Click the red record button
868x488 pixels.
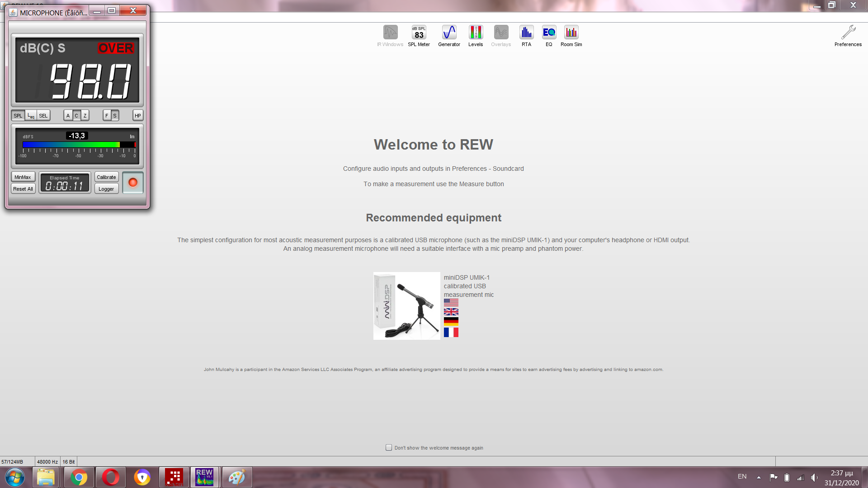pyautogui.click(x=133, y=183)
